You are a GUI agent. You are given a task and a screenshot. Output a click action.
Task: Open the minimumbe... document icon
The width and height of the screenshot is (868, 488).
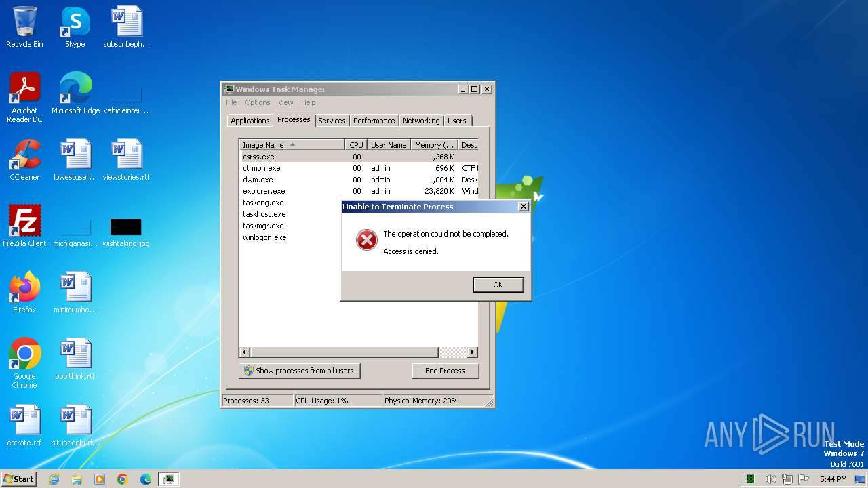coord(75,293)
